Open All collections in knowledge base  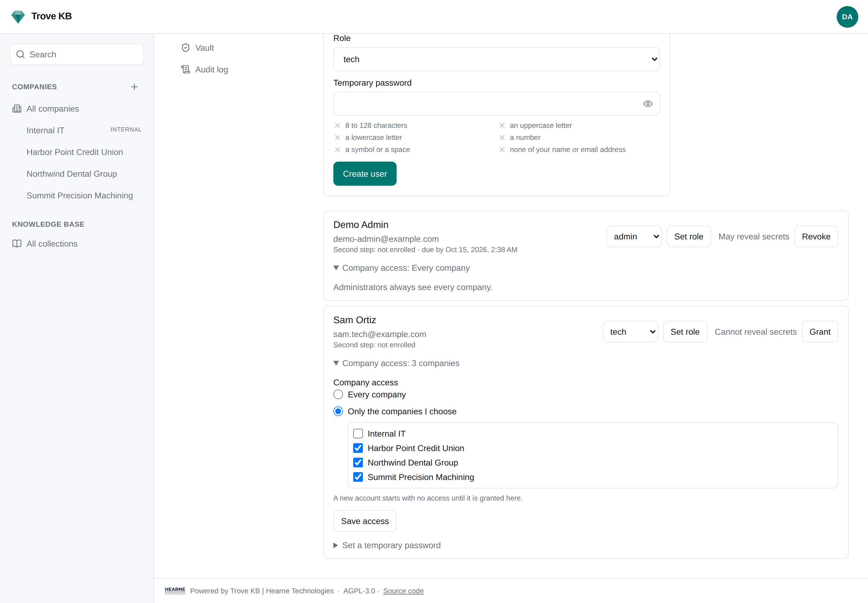52,244
